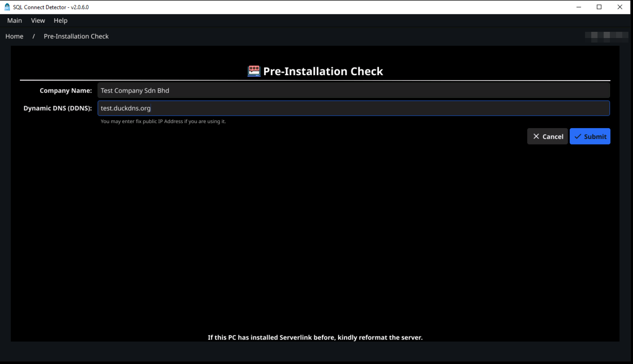Click the breadcrumb slash separator
Image resolution: width=633 pixels, height=364 pixels.
tap(33, 36)
